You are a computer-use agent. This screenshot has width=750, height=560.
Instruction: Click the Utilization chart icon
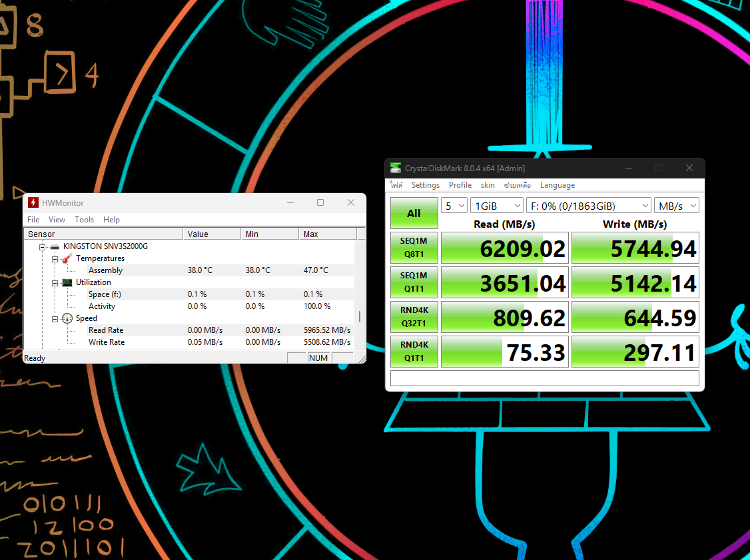(x=67, y=282)
